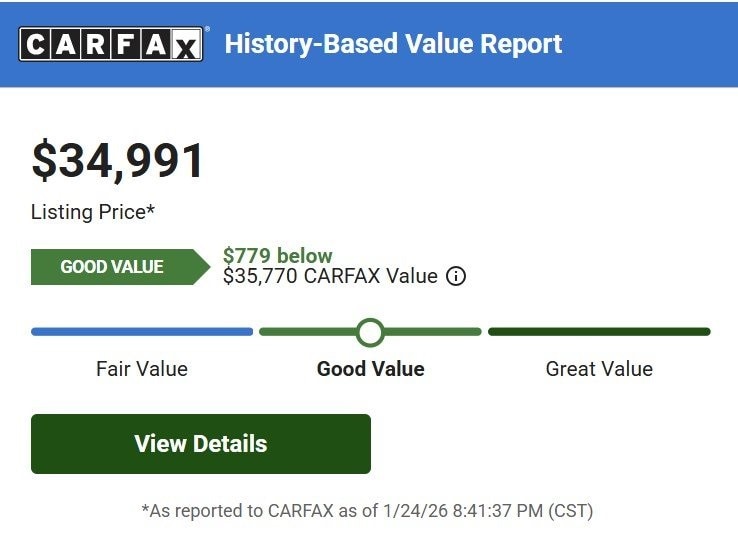Screen dimensions: 738x558
Task: Click the GOOD VALUE badge
Action: (112, 267)
